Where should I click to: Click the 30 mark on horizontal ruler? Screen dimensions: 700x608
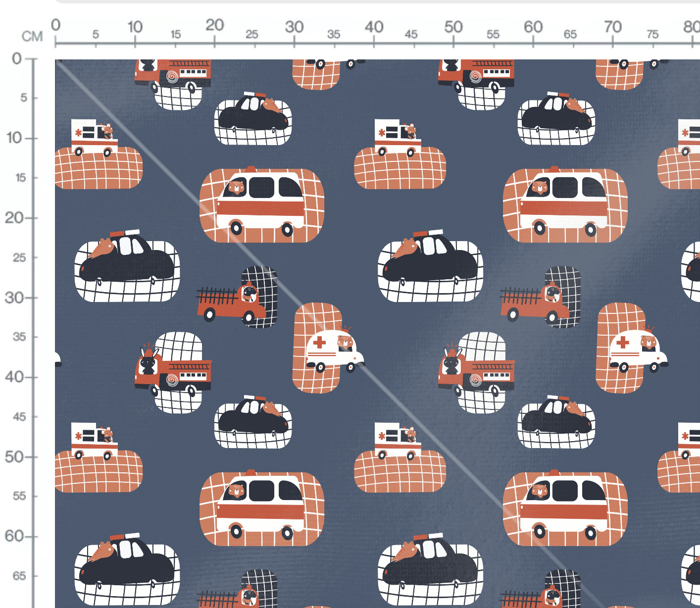coord(294,26)
